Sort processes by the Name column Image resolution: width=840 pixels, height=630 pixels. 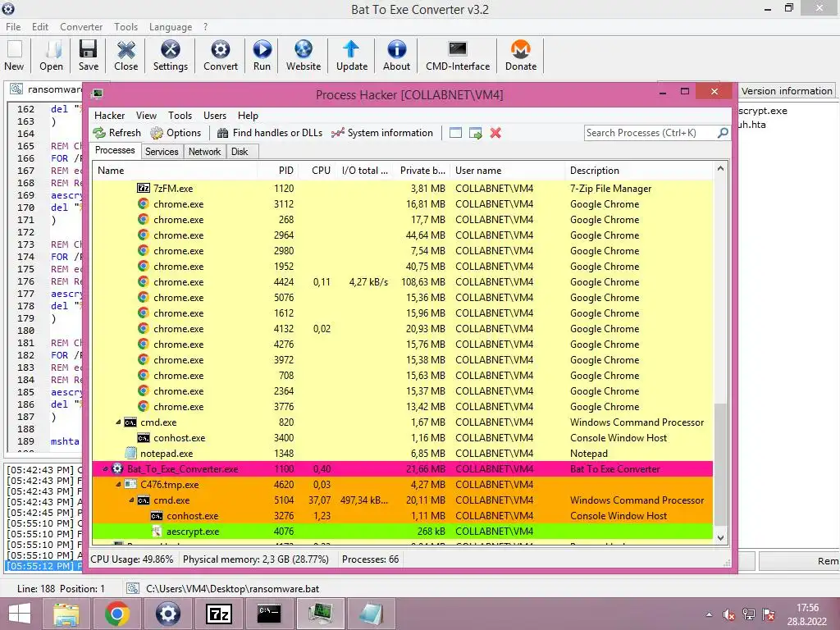(x=175, y=171)
